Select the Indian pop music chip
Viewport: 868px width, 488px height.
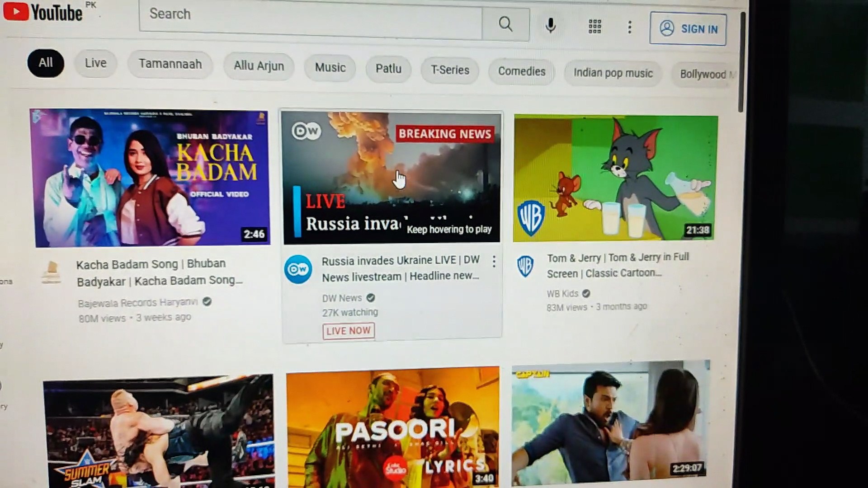coord(613,73)
